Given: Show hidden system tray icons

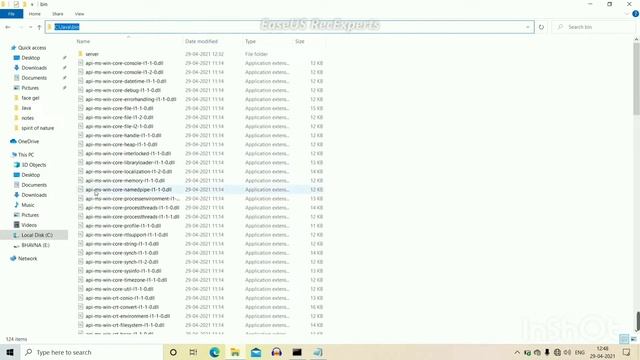Looking at the screenshot, I should pyautogui.click(x=517, y=352).
